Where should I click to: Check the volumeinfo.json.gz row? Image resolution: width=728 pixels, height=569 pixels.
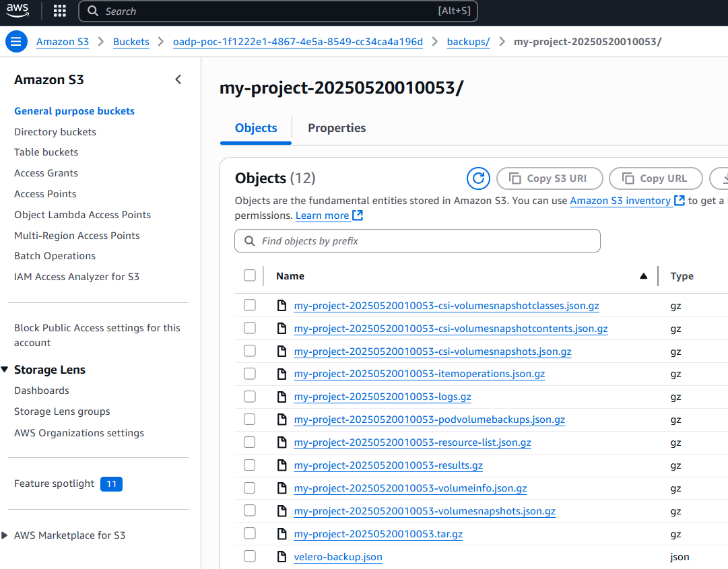[250, 488]
